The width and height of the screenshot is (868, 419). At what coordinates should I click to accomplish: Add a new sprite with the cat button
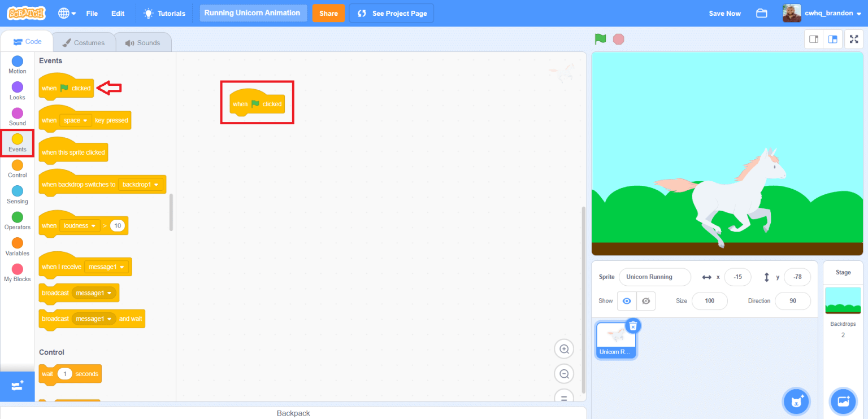point(796,401)
